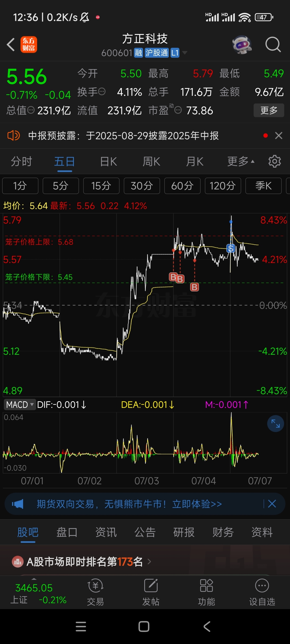Switch to 周K chart tab

pos(151,162)
